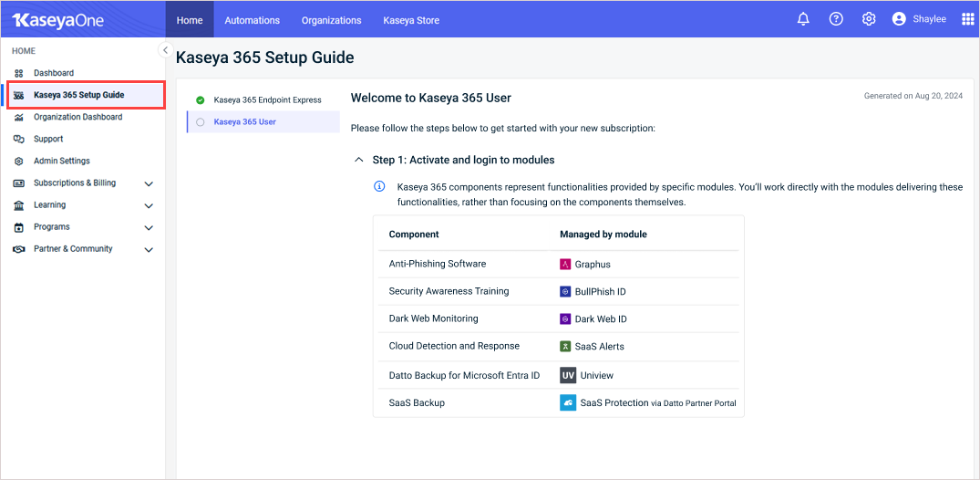The image size is (980, 480).
Task: Switch to the Automations tab
Action: (x=253, y=20)
